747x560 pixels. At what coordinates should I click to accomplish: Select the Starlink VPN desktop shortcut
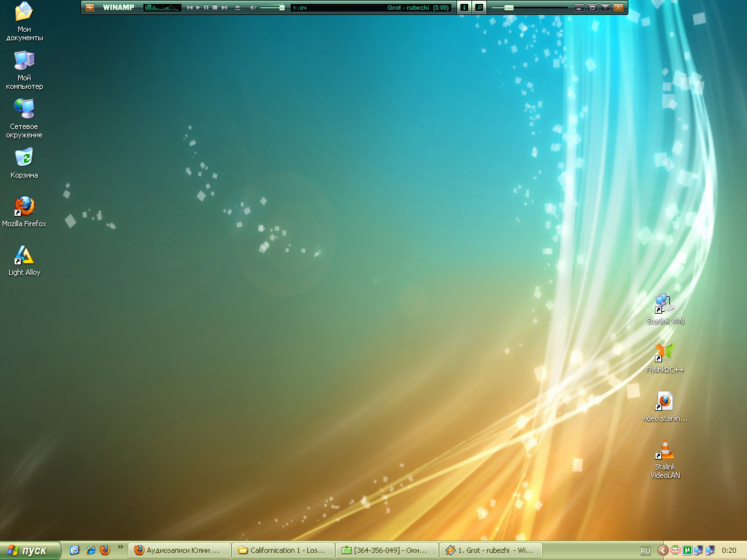(665, 309)
